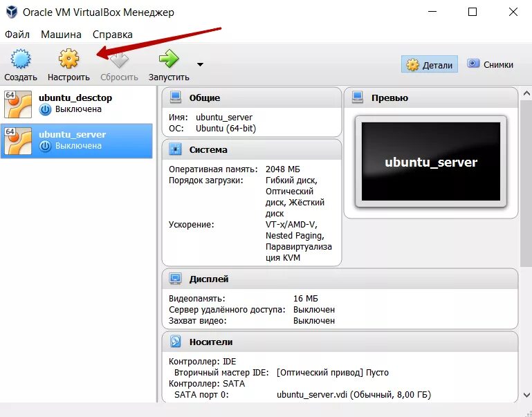Open the Файл menu

click(17, 35)
